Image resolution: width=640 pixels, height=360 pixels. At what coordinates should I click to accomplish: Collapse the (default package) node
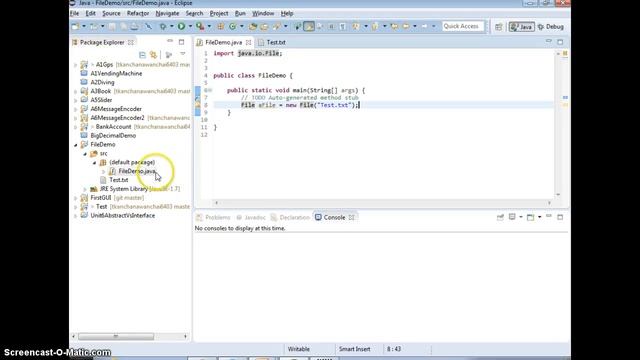point(94,163)
